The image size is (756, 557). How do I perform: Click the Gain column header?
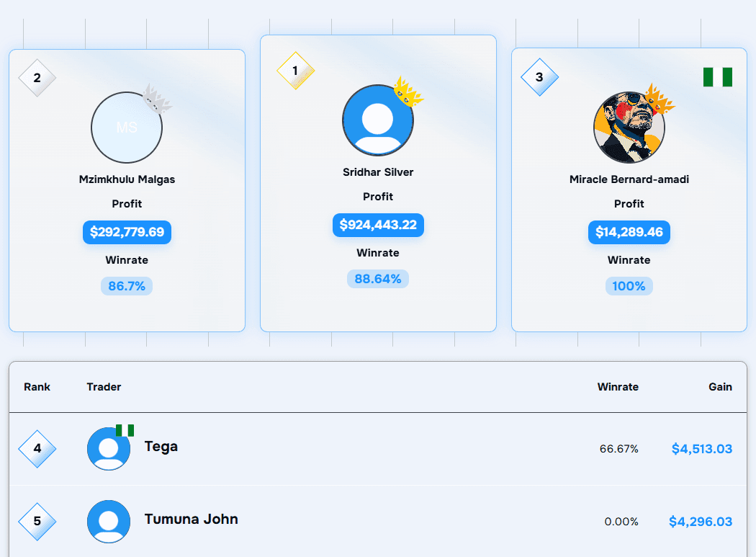point(720,387)
